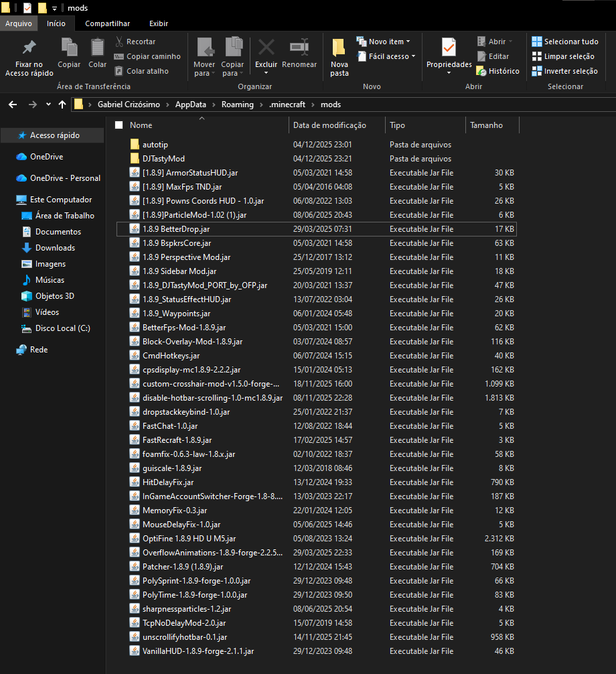Viewport: 616px width, 674px height.
Task: Click Roaming in the address path
Action: (x=238, y=105)
